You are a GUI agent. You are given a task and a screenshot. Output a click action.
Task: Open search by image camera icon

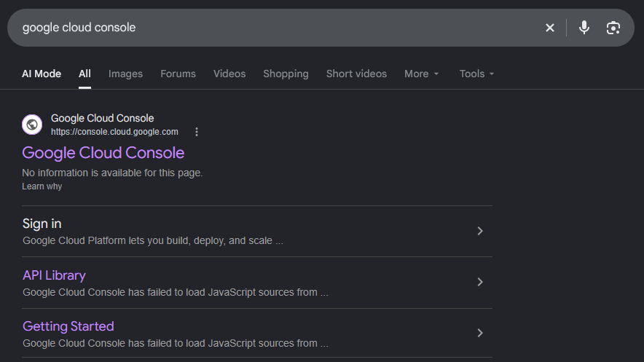pyautogui.click(x=613, y=28)
